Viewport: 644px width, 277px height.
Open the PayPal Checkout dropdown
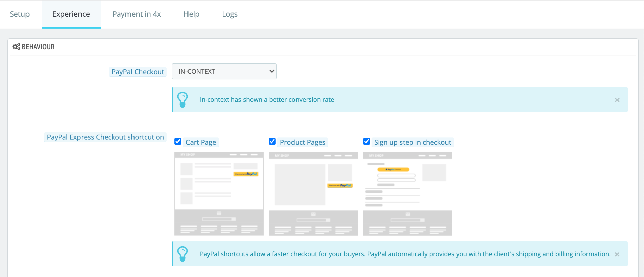(x=224, y=71)
